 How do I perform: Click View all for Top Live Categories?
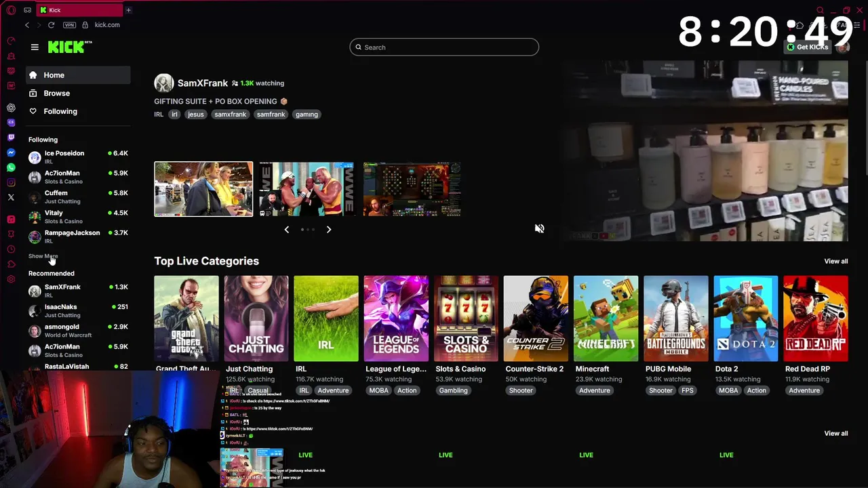point(835,261)
